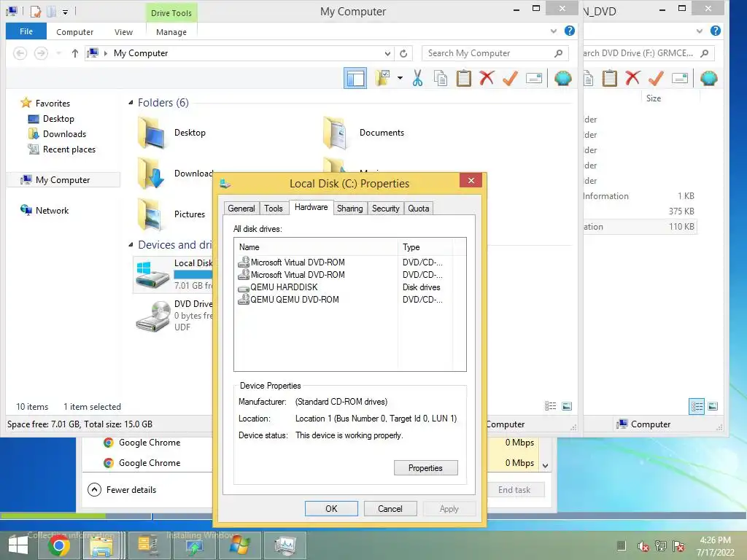Viewport: 747px width, 560px height.
Task: Click the Back arrow navigation button
Action: coord(20,53)
